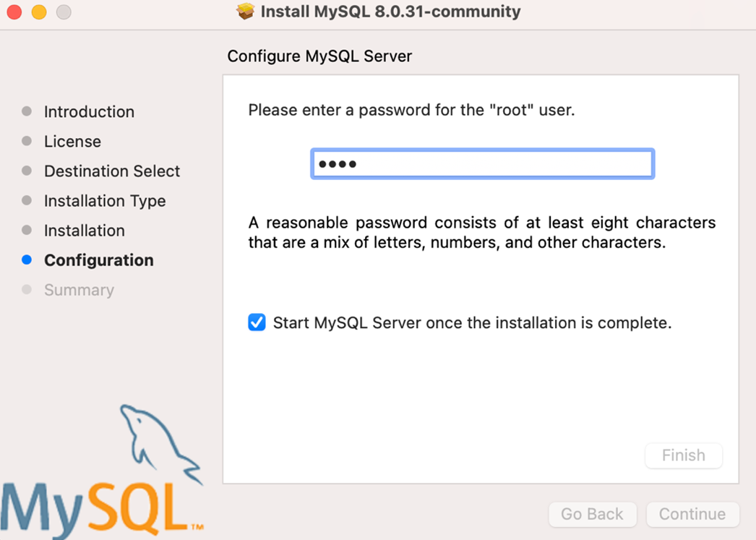756x540 pixels.
Task: Click the disabled gray zoom window button
Action: click(64, 12)
